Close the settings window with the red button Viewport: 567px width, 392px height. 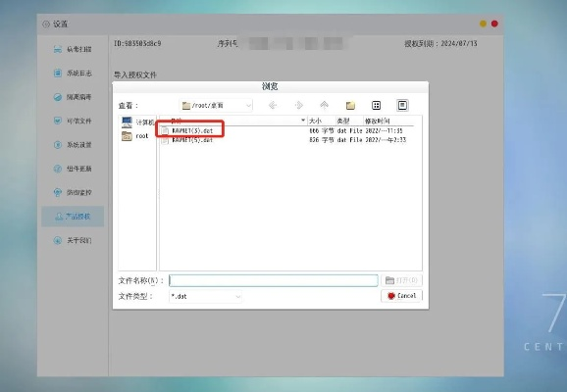[x=494, y=24]
